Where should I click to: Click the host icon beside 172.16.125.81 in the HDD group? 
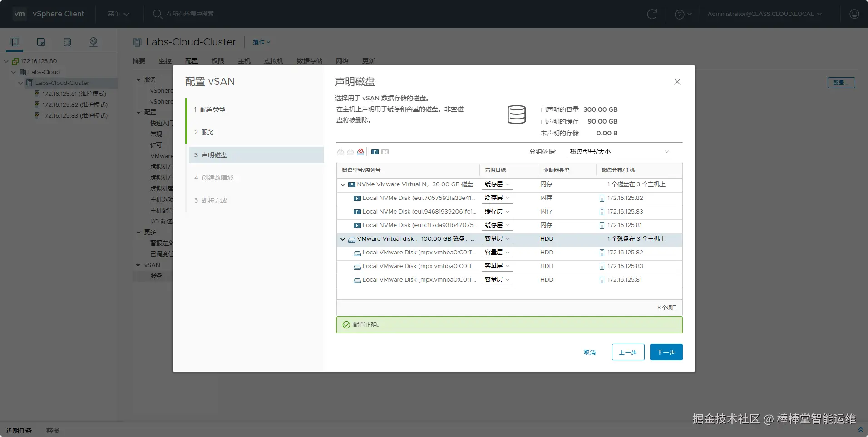pyautogui.click(x=602, y=280)
